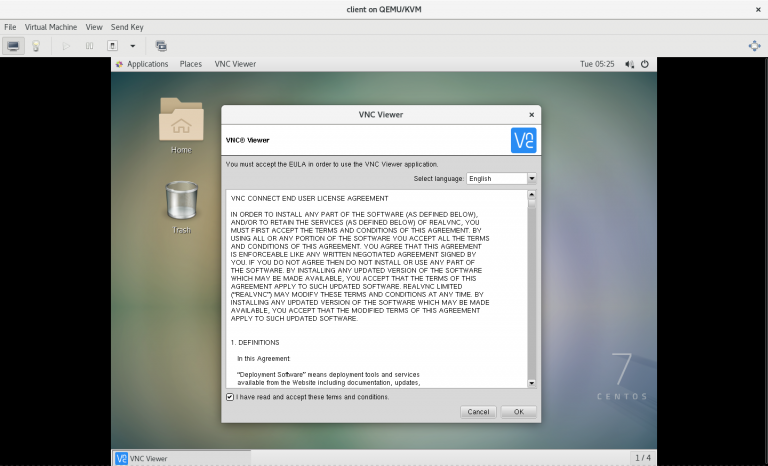Open the Applications menu in guest
This screenshot has width=768, height=466.
[x=143, y=64]
